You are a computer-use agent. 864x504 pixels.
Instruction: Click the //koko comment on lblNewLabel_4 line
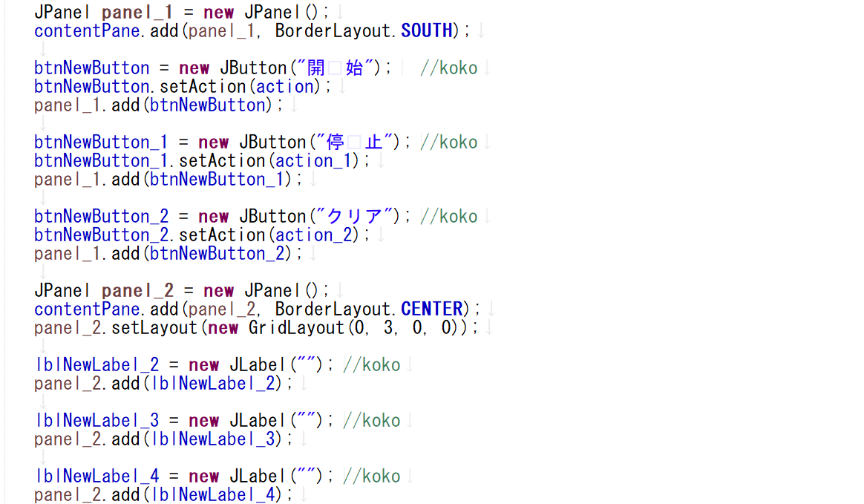371,476
